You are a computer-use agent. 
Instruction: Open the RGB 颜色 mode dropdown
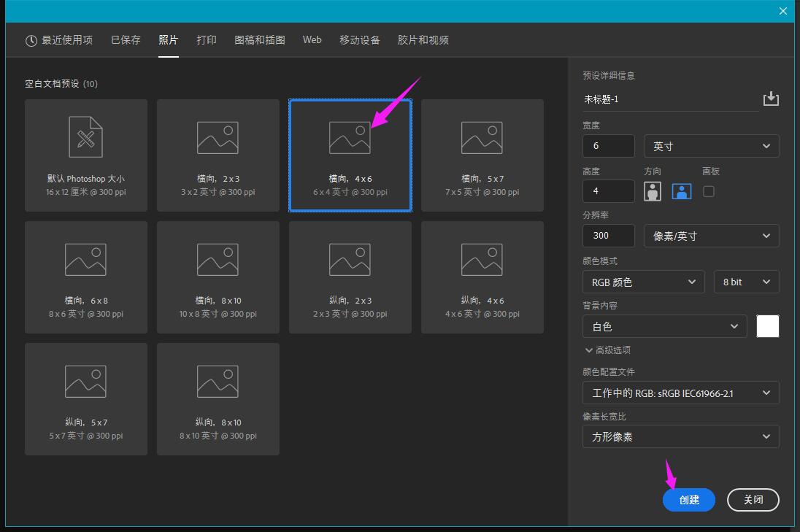click(643, 282)
